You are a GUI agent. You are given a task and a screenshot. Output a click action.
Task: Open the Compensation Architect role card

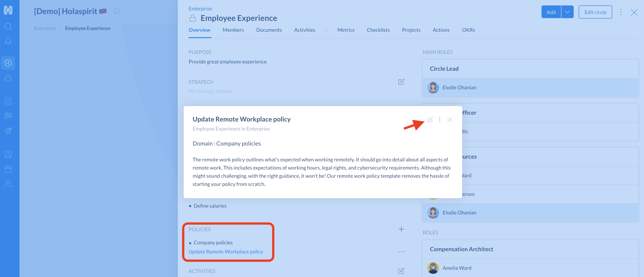(530, 249)
